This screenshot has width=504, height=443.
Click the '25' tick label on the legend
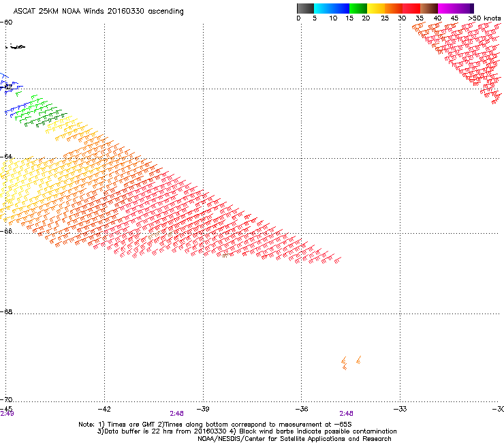[x=385, y=18]
